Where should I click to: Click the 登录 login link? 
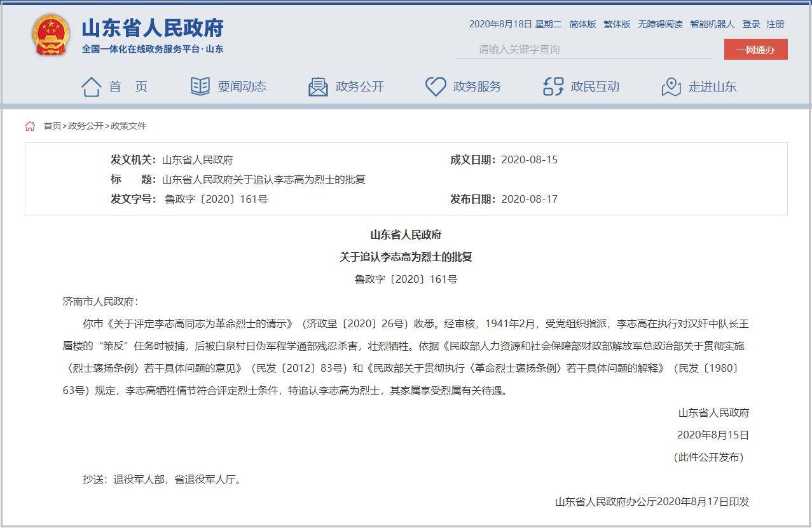[x=751, y=24]
